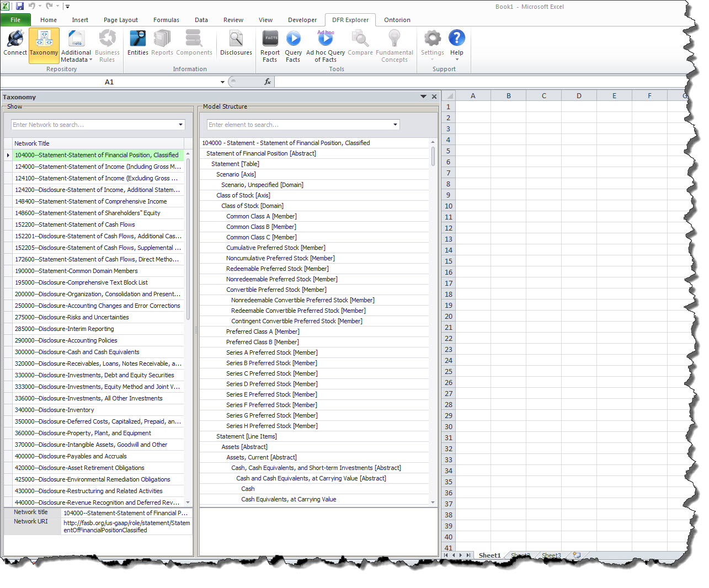Switch to Sheet1 worksheet tab

[490, 555]
